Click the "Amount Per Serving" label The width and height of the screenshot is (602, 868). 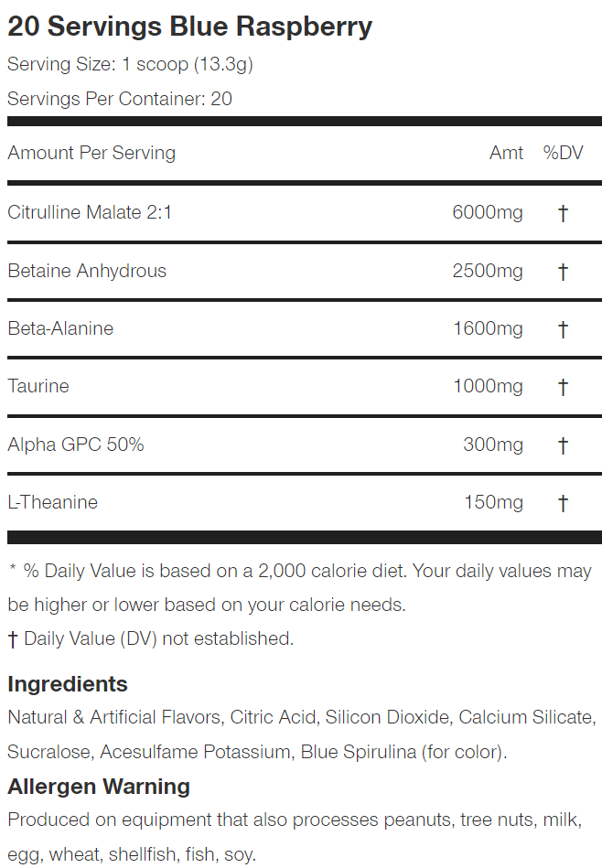91,153
